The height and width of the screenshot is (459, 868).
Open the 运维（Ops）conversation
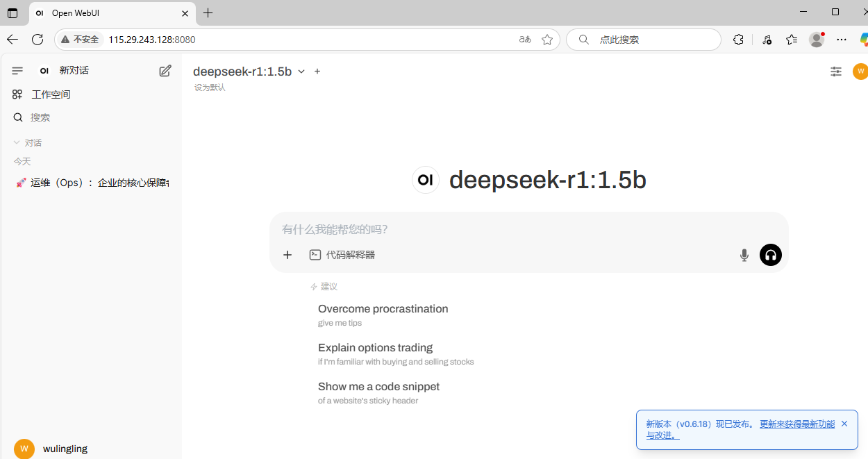pyautogui.click(x=91, y=183)
